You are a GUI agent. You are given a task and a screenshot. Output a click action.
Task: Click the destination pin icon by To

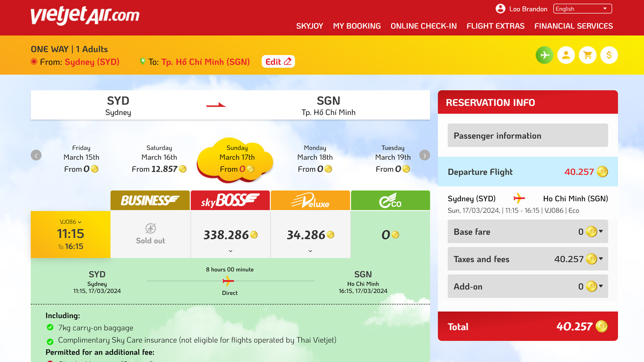pos(142,62)
